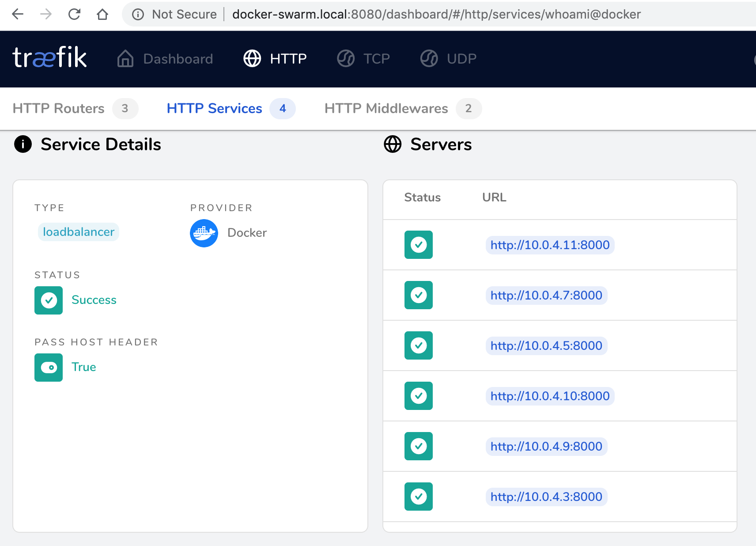Click the UDP section icon

coord(428,58)
